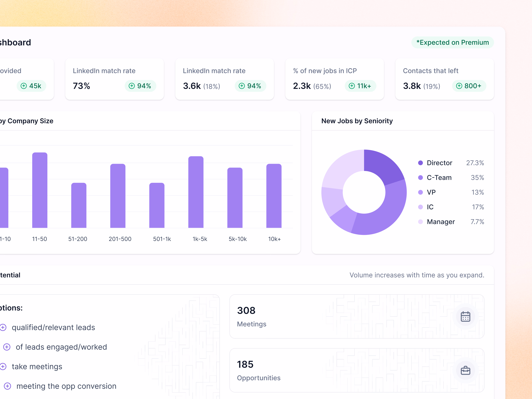This screenshot has height=399, width=532.
Task: Open the 308 Meetings card
Action: coord(357,316)
